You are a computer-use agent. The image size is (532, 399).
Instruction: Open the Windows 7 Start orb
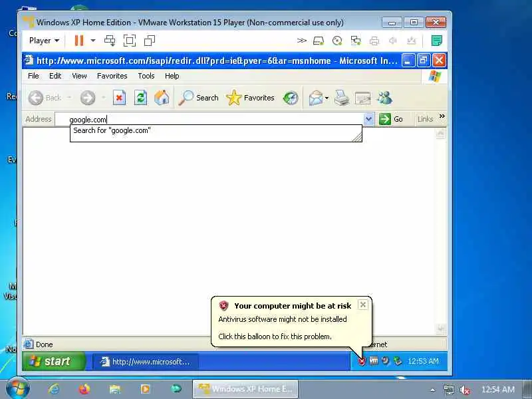18,388
